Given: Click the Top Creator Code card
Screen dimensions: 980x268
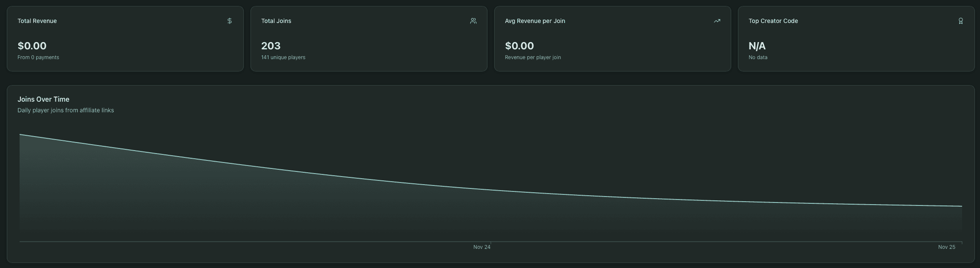Looking at the screenshot, I should point(856,38).
